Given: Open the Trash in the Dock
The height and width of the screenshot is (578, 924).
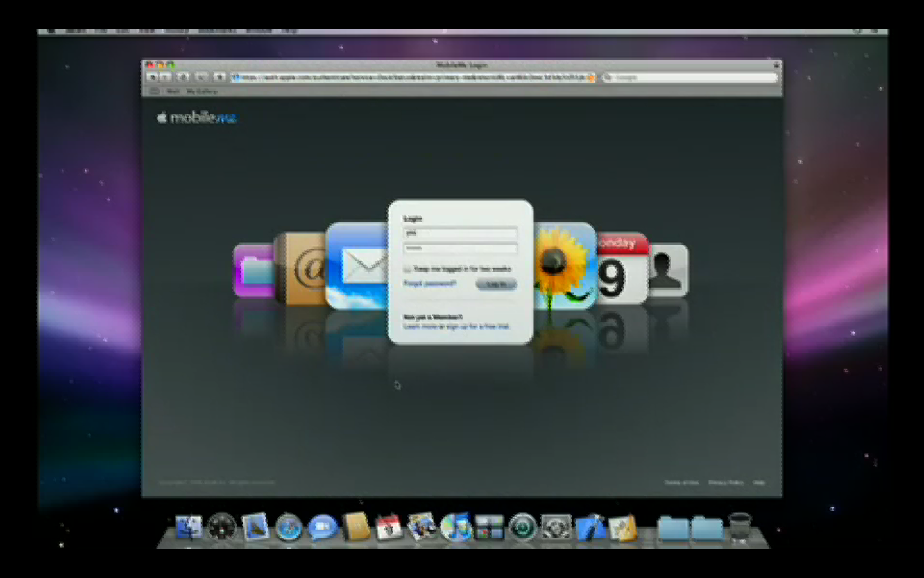Looking at the screenshot, I should (740, 528).
